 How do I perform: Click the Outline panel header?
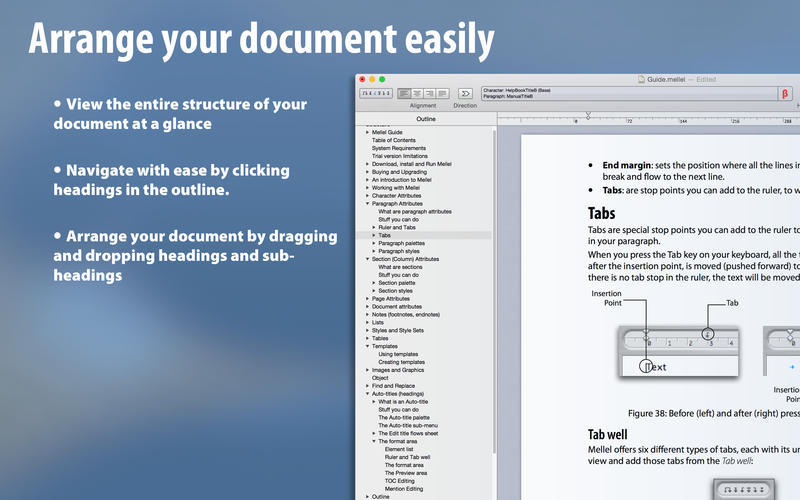click(426, 118)
